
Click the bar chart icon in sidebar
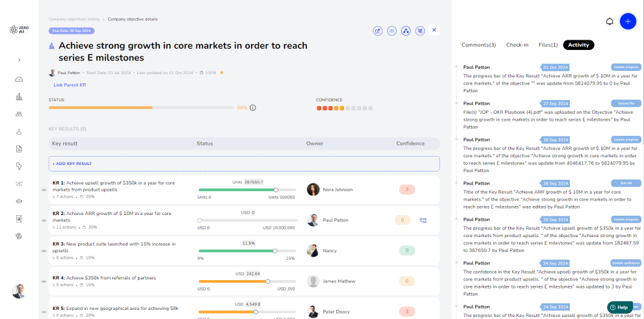tap(19, 97)
